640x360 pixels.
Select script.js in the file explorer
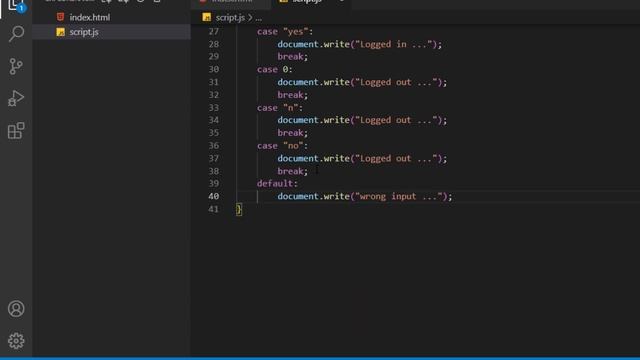click(x=84, y=32)
